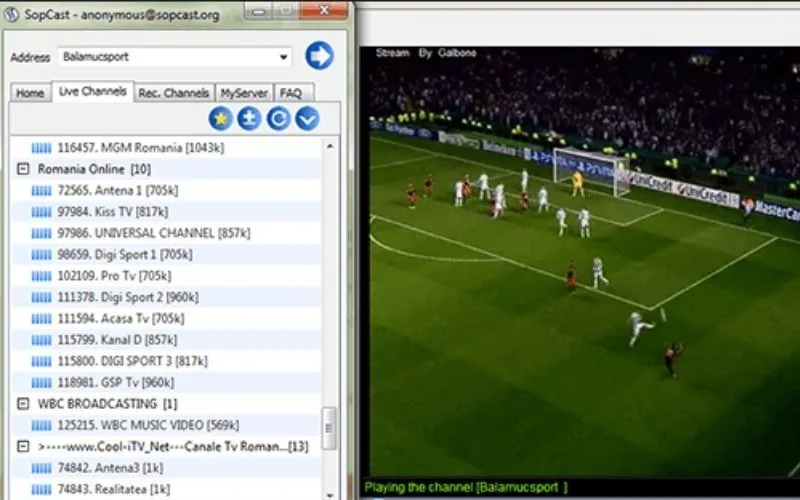Click the Romania Online [10] group label
The height and width of the screenshot is (500, 800).
[x=94, y=169]
